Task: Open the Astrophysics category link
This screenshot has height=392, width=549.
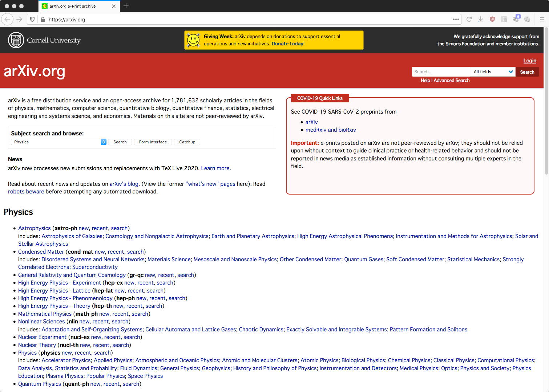Action: (x=35, y=228)
